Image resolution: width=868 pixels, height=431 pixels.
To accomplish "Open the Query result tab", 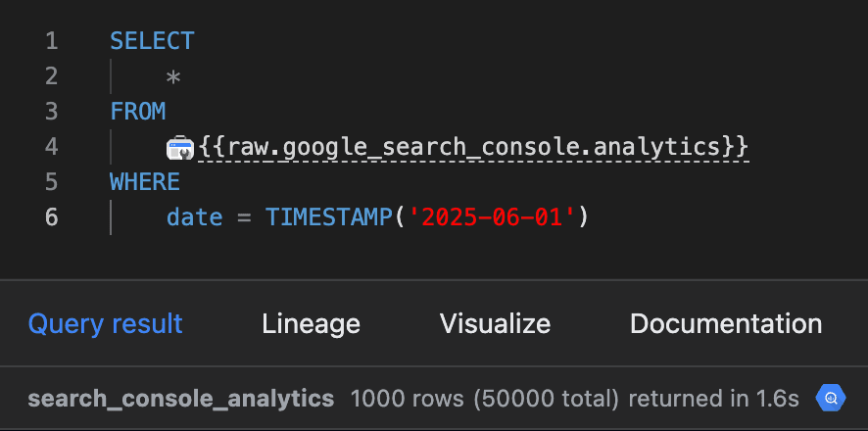I will point(105,324).
